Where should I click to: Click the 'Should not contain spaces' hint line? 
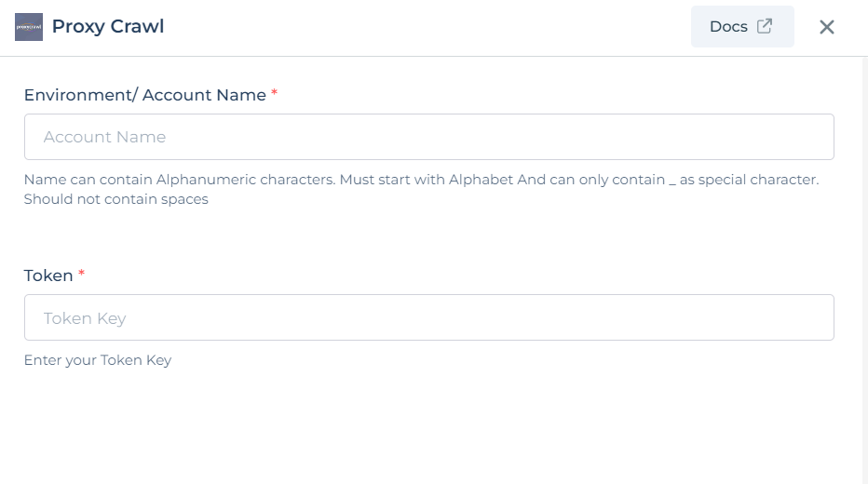[115, 199]
